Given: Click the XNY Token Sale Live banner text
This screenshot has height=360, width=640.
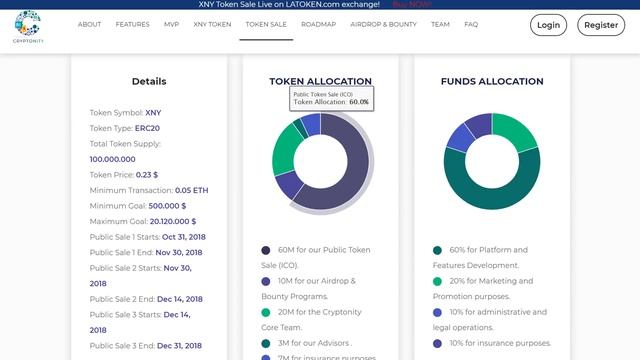Looking at the screenshot, I should click(289, 4).
